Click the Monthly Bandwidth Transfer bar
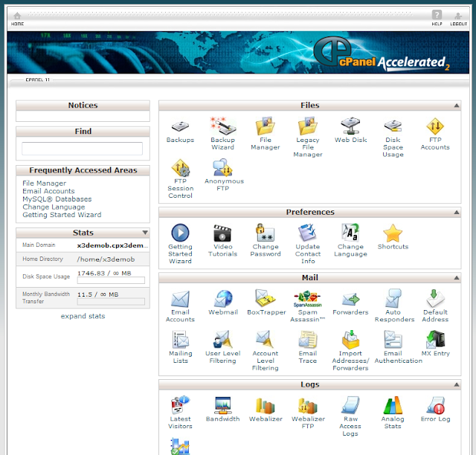The height and width of the screenshot is (455, 476). (x=111, y=302)
